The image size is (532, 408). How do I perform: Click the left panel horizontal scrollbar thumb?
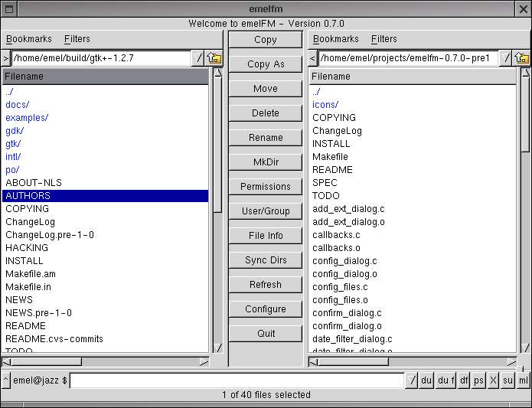pos(46,362)
